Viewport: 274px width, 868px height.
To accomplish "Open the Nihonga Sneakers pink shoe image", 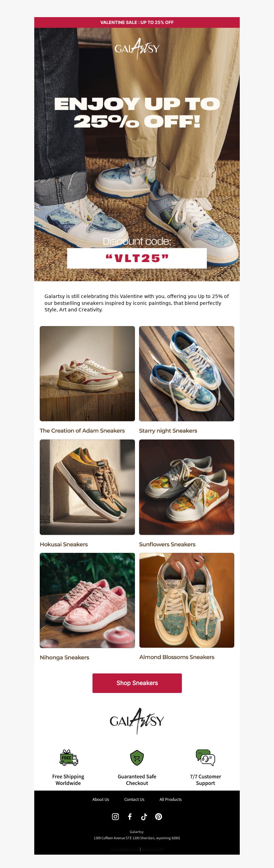I will point(87,600).
